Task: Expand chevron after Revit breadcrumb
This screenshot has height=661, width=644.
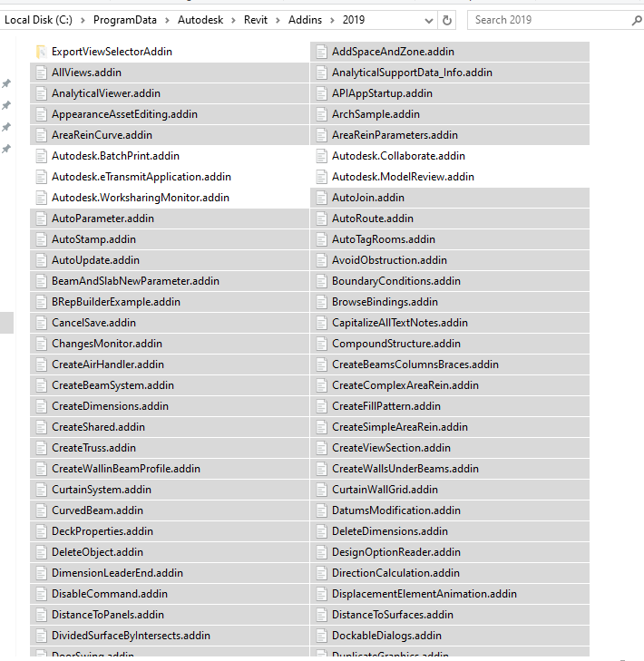Action: tap(278, 20)
